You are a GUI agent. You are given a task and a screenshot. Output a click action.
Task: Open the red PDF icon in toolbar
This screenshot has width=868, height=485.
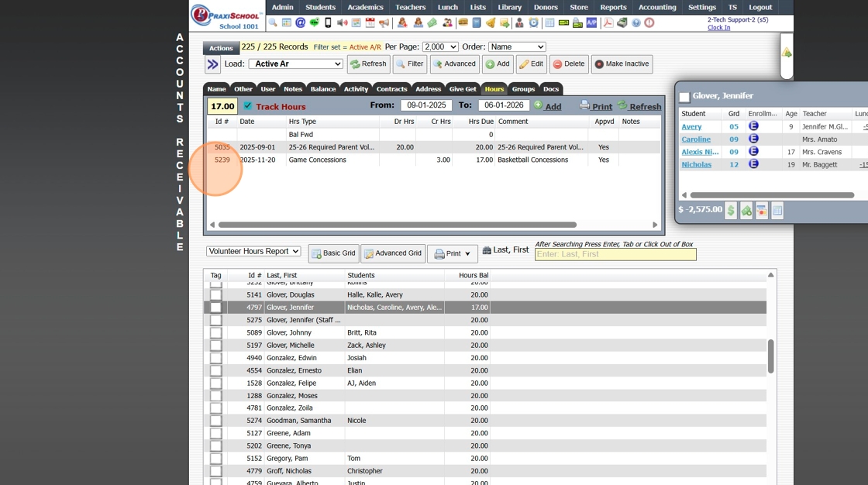[x=608, y=22]
